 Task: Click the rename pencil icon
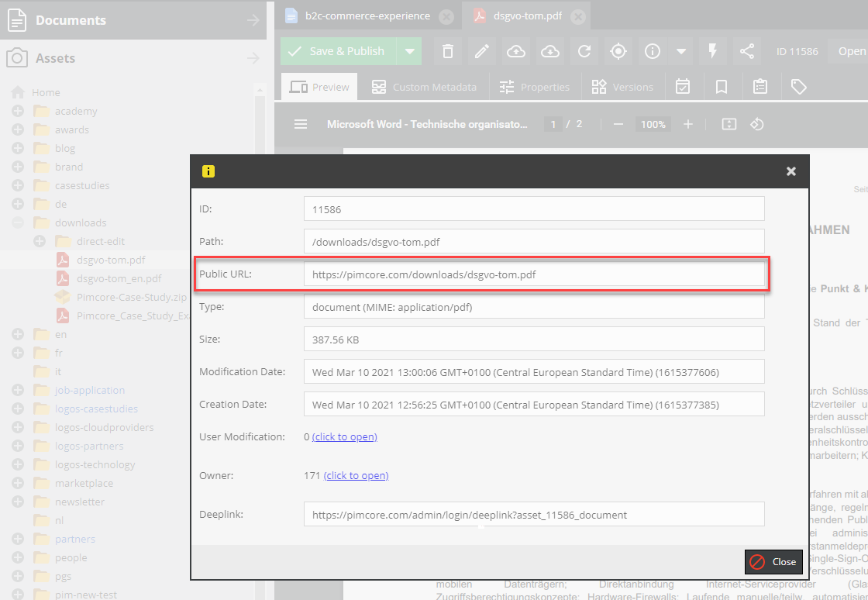481,51
